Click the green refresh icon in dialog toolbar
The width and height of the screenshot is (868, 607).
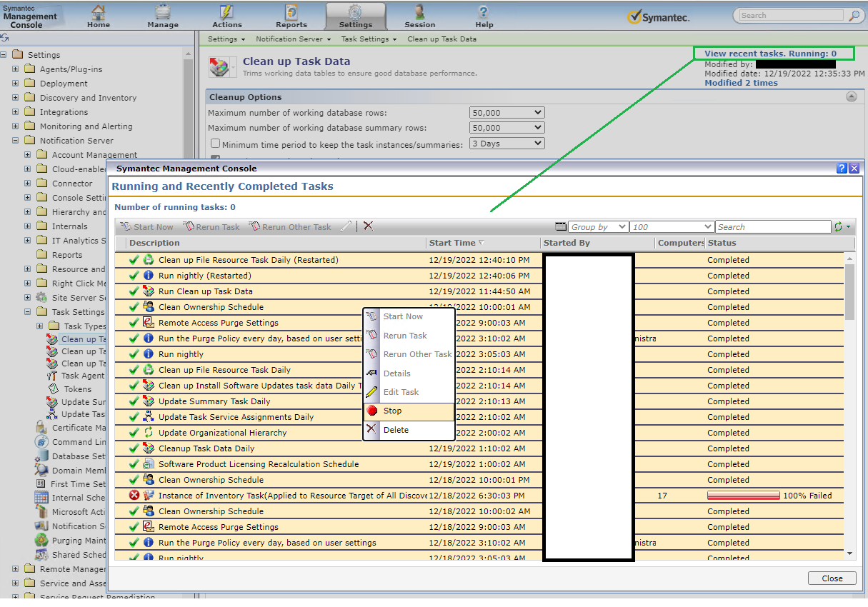839,227
